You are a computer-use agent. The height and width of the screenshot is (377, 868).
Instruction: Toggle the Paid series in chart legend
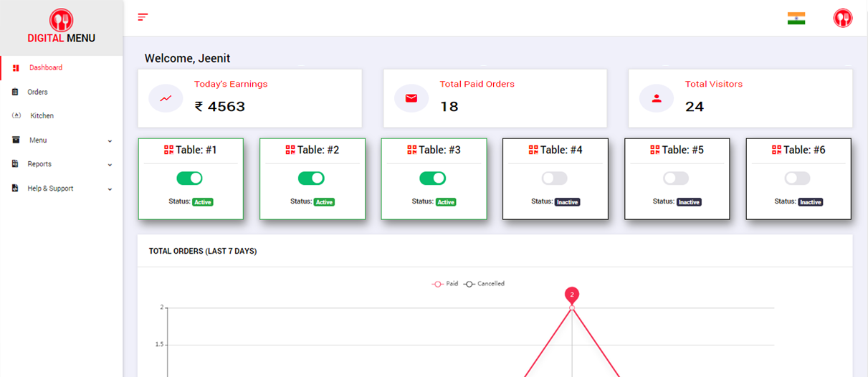click(445, 284)
